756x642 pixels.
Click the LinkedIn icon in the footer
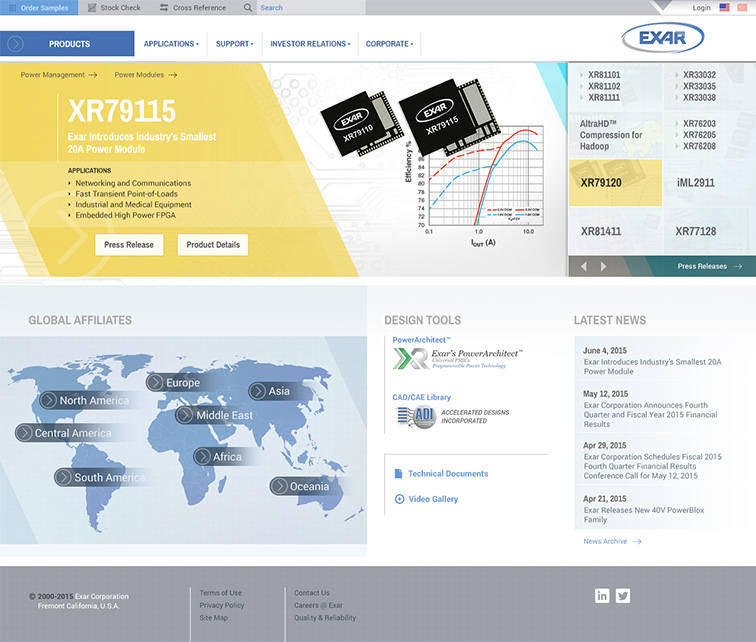[602, 596]
